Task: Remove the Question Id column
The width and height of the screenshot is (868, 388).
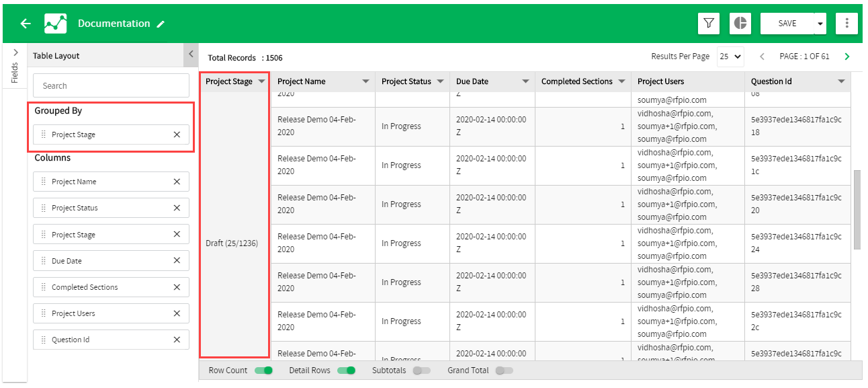Action: (177, 340)
